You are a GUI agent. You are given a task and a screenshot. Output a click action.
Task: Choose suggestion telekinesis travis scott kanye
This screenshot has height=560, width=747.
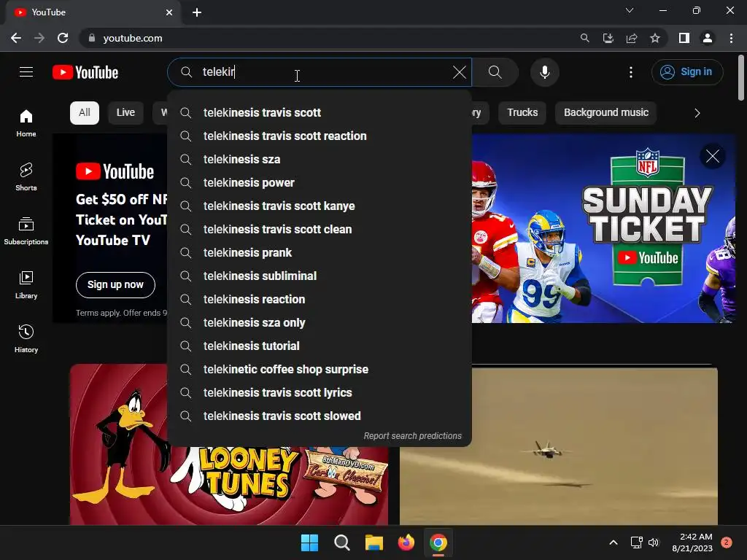(320, 206)
